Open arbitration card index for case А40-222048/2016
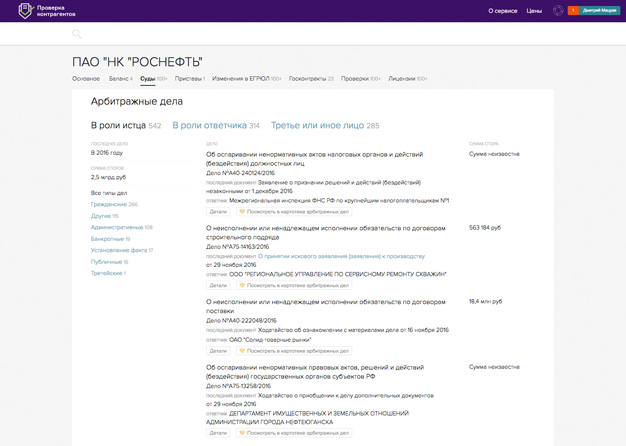The image size is (626, 446). coord(294,351)
